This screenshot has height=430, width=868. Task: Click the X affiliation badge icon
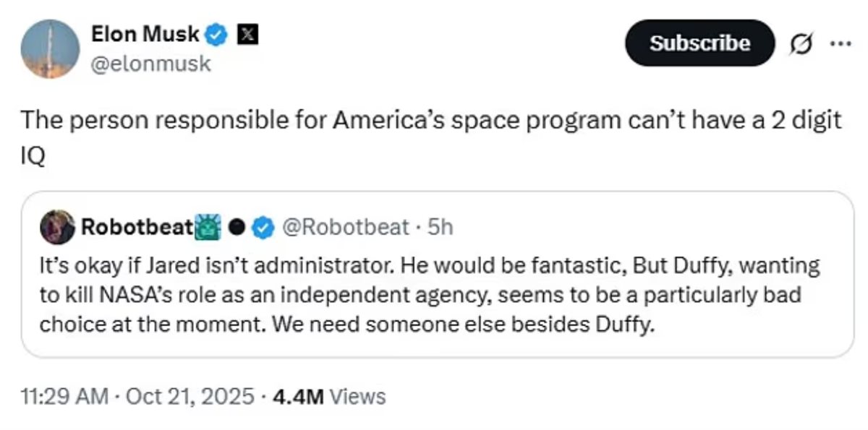(x=245, y=34)
